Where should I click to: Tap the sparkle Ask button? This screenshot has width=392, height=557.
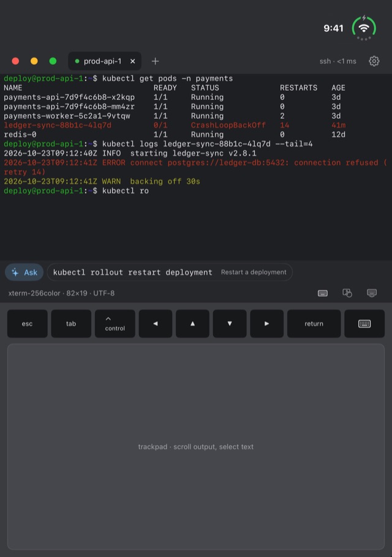24,272
